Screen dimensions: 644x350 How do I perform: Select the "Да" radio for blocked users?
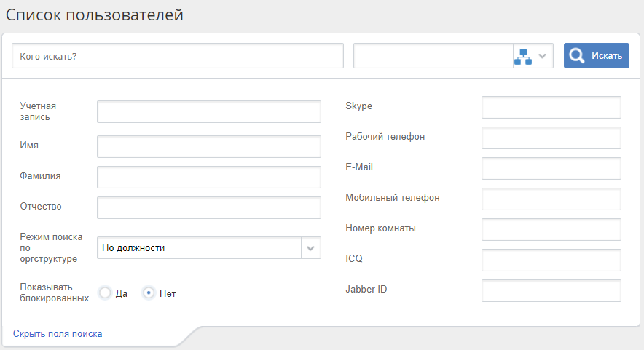coord(105,293)
